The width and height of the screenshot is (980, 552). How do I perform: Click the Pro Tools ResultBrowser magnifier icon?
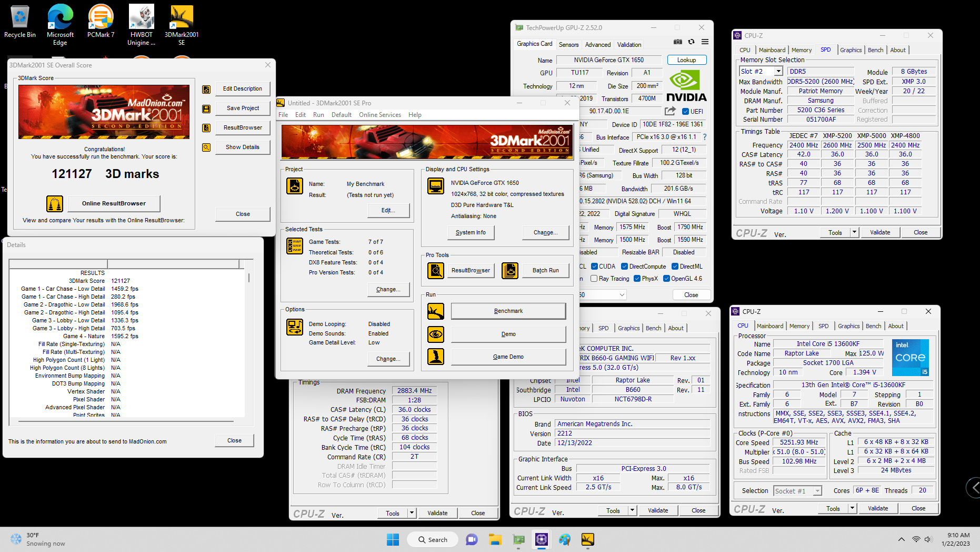[436, 271]
